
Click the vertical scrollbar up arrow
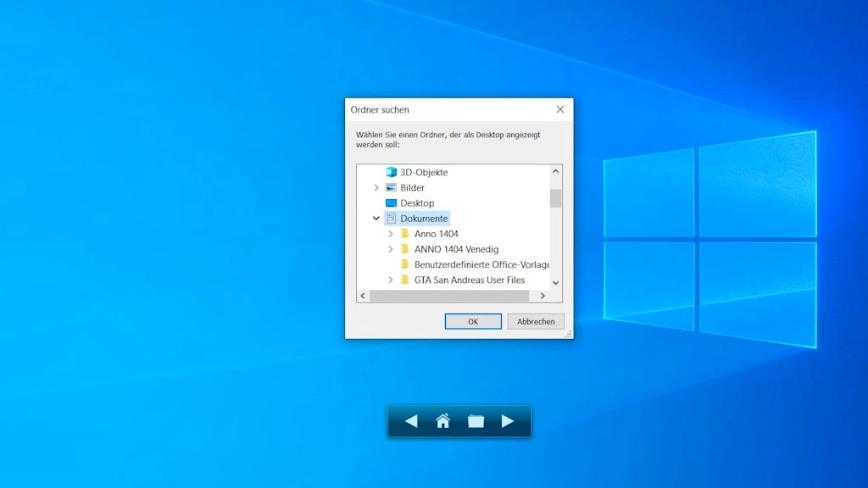tap(556, 171)
